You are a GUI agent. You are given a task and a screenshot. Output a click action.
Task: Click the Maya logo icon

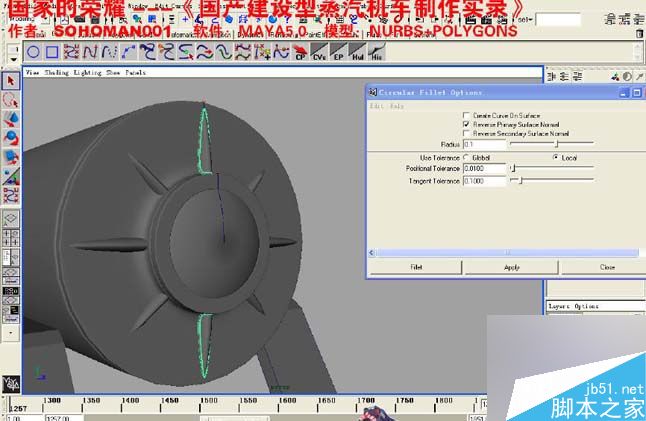coord(11,384)
